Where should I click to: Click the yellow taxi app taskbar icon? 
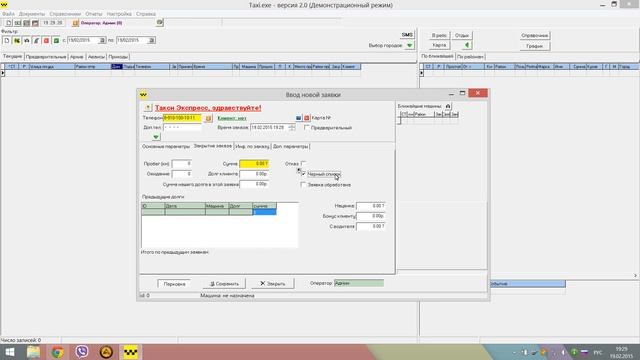(x=130, y=351)
